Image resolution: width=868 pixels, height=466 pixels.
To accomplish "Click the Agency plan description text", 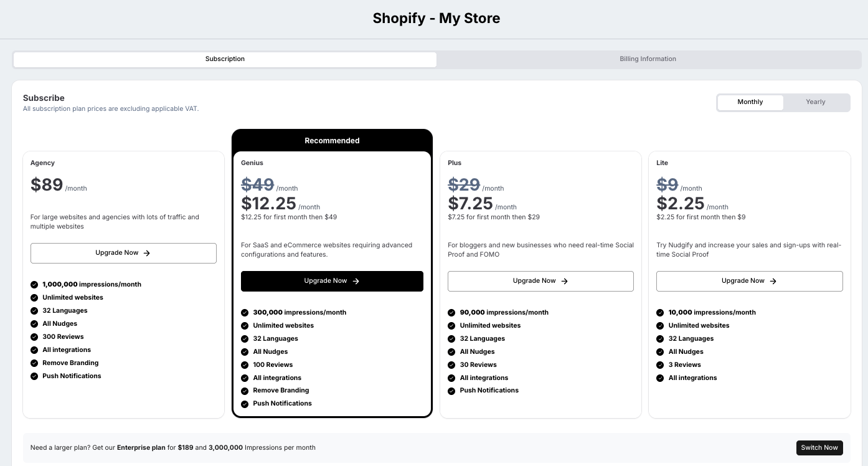I will [x=115, y=222].
